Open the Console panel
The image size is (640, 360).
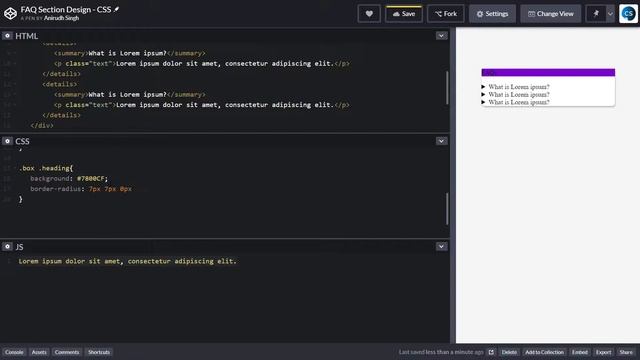point(14,352)
